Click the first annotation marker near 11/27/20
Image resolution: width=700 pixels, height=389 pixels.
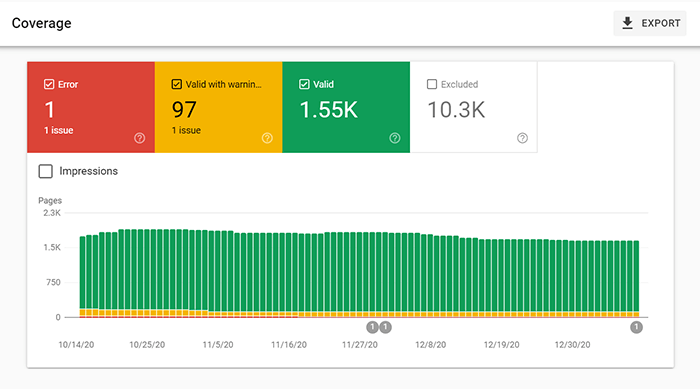coord(372,327)
